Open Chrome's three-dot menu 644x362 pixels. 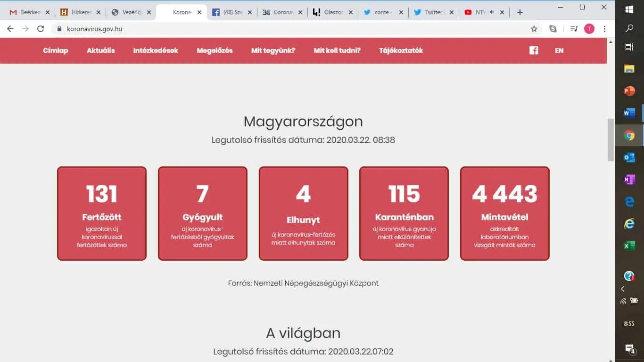tap(604, 29)
